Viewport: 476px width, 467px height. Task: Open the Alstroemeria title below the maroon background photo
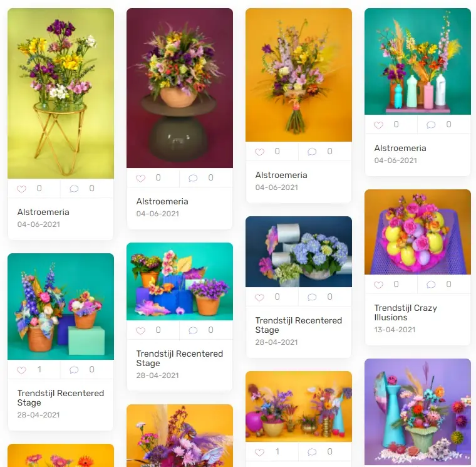pos(162,201)
